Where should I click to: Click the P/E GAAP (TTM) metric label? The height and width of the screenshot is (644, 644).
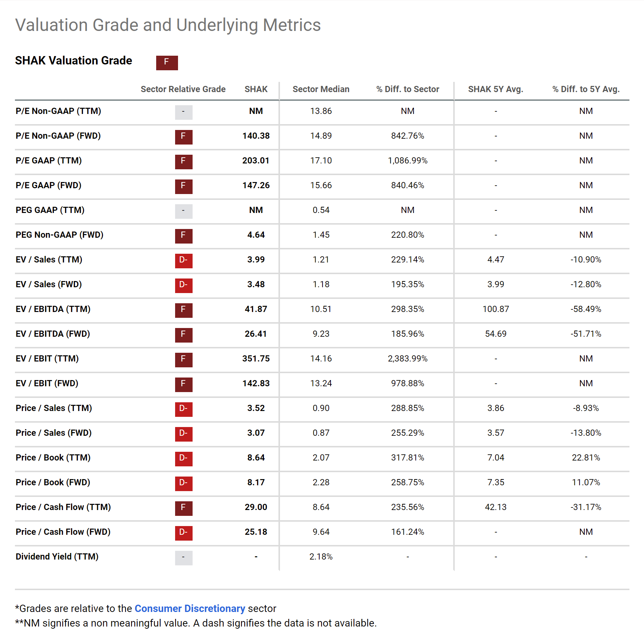tap(49, 161)
